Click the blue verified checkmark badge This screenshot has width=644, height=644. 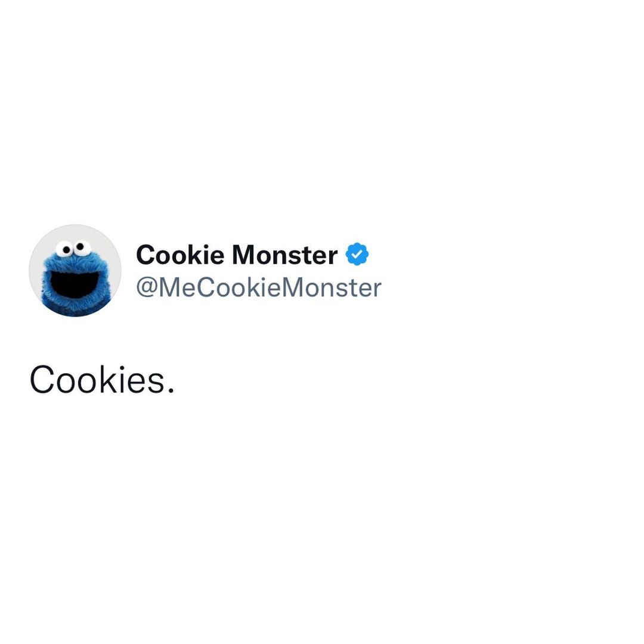click(357, 254)
